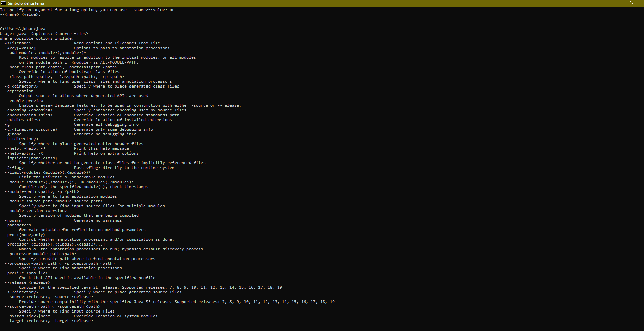The image size is (644, 331).
Task: Click the '--limit-modules' option line
Action: [48, 172]
